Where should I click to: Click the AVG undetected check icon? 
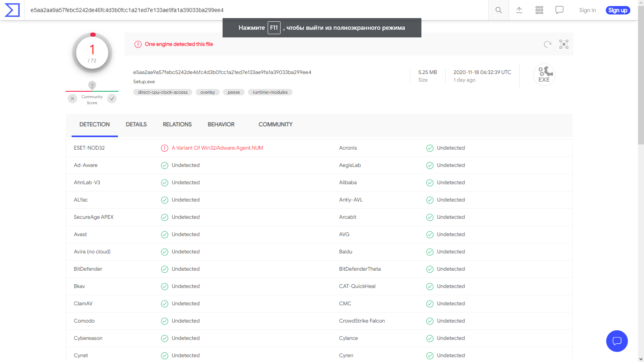pos(430,234)
